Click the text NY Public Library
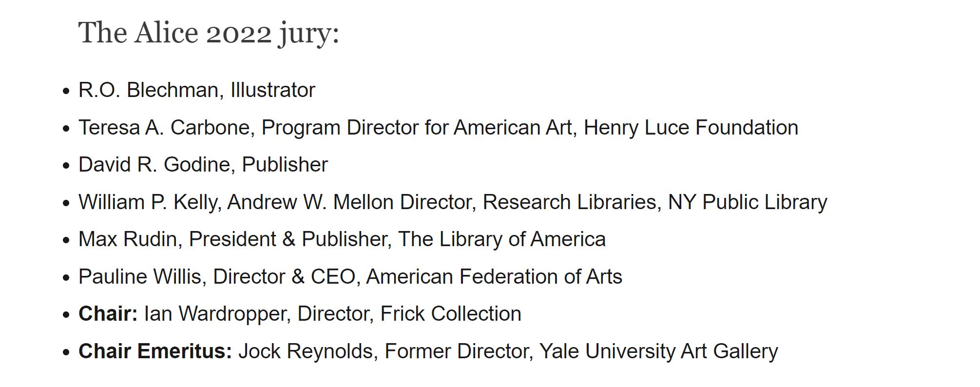The height and width of the screenshot is (387, 980). 747,202
